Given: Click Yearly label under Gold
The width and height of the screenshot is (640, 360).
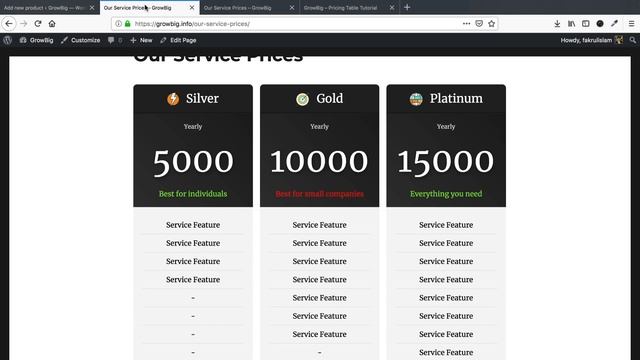Looking at the screenshot, I should (320, 127).
